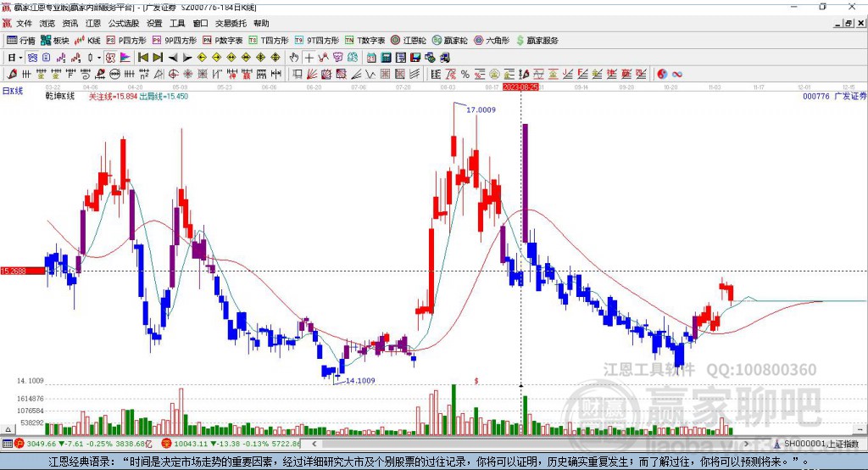Click the 17.0009 high price label
Screen dimensions: 868x470
pos(481,109)
